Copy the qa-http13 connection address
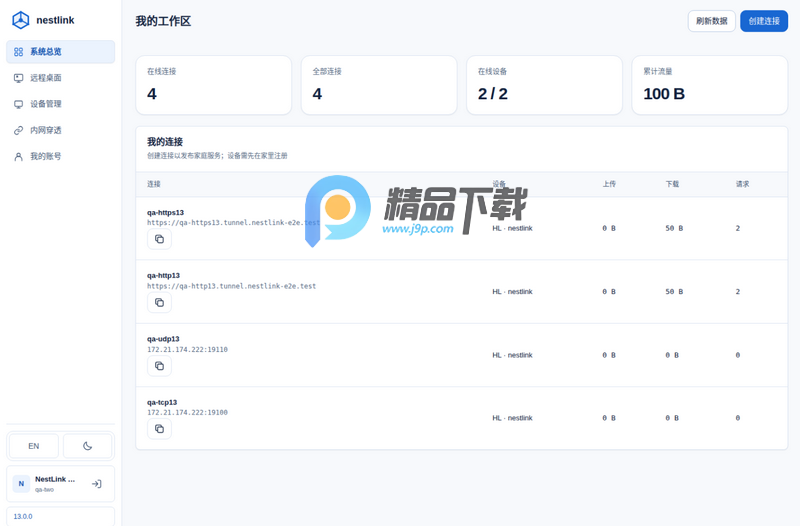Viewport: 800px width, 526px height. point(159,303)
